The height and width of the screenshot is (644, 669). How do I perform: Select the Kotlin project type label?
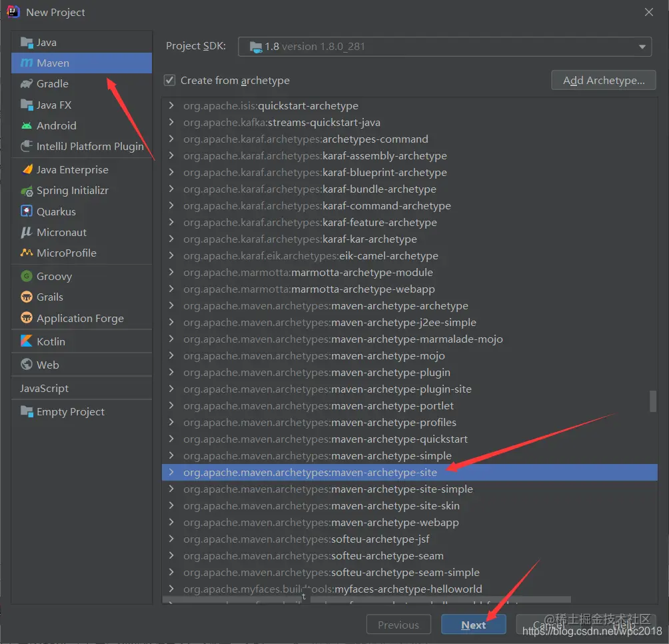[51, 341]
